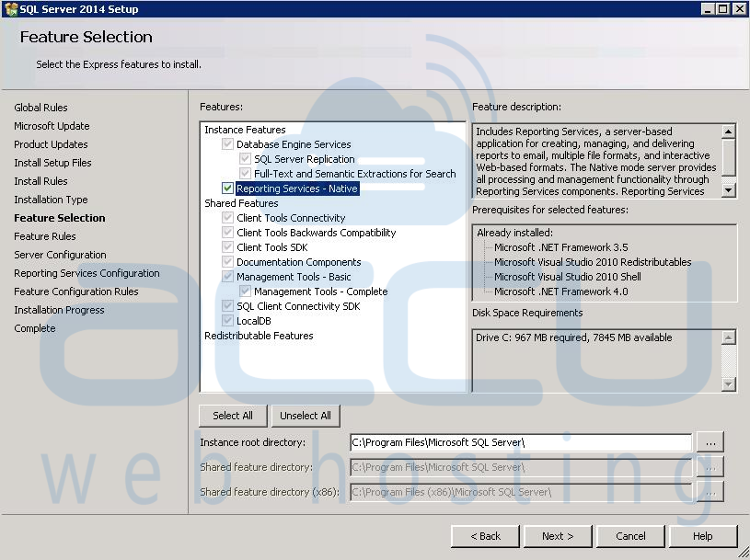Open the Installation Progress step
The width and height of the screenshot is (750, 560).
pos(59,310)
